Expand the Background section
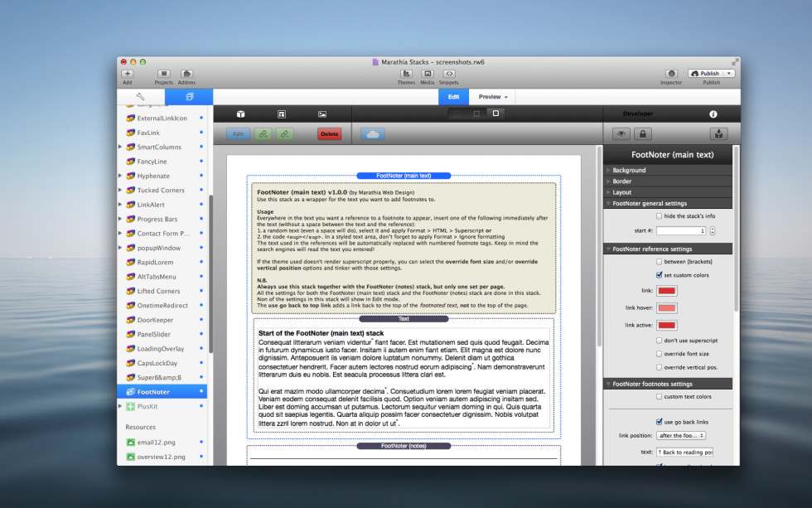 point(669,170)
